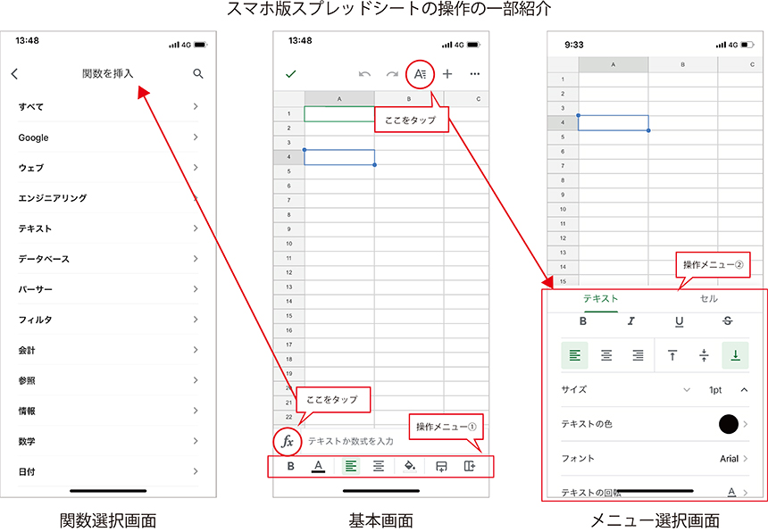This screenshot has width=768, height=532.
Task: Select row 10 header in basic screen
Action: click(x=289, y=244)
